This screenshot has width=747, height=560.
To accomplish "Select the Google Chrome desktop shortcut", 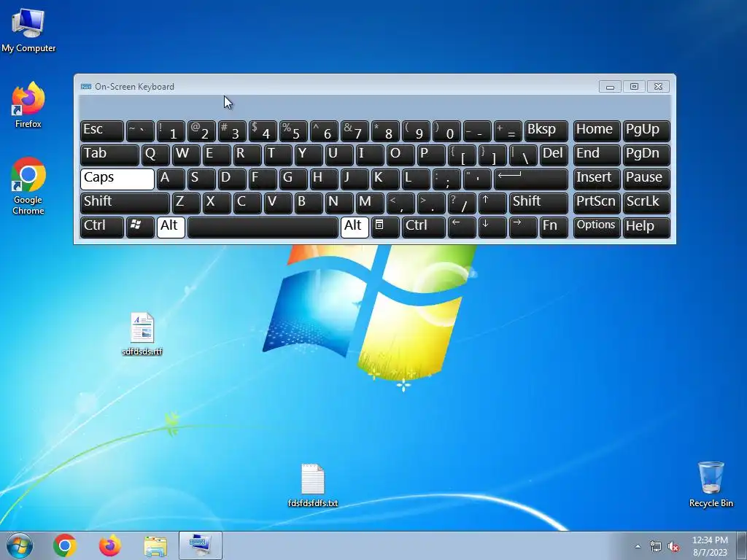I will 28,186.
